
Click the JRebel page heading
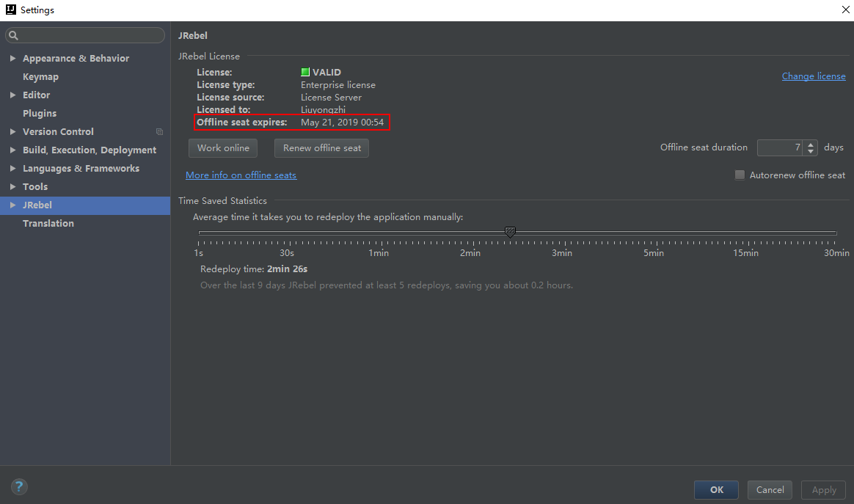tap(193, 35)
